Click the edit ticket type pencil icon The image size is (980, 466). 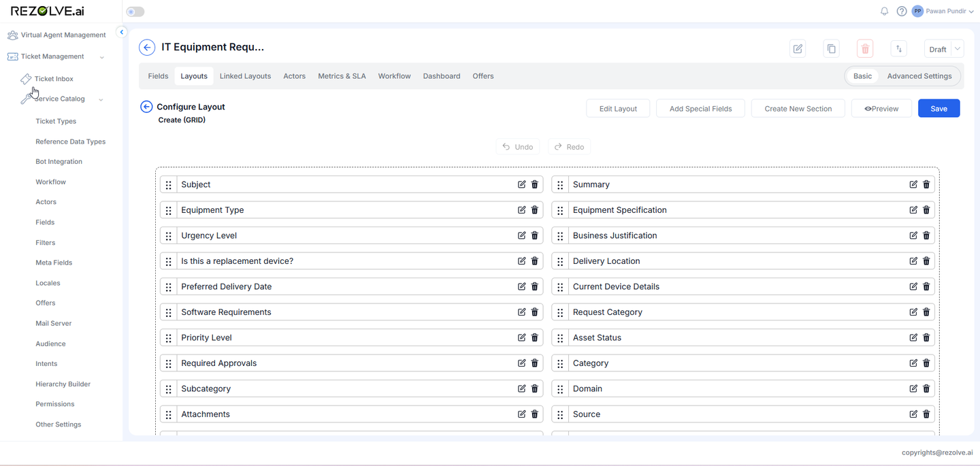[798, 49]
